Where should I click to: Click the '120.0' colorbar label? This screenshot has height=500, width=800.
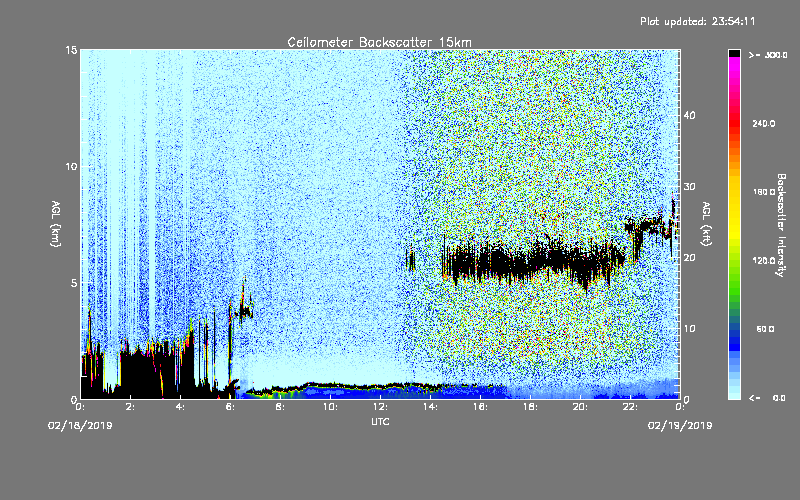pos(764,260)
